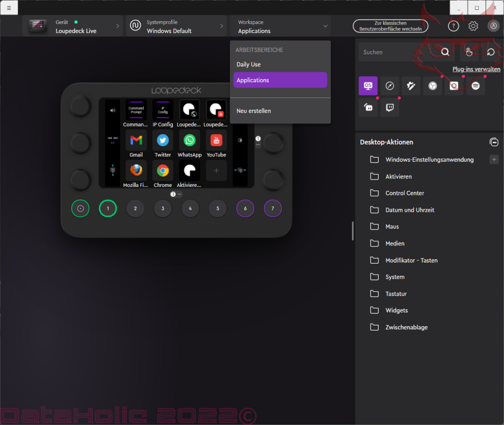
Task: Expand the Windows-Einstellungsanwendung folder
Action: [x=429, y=160]
